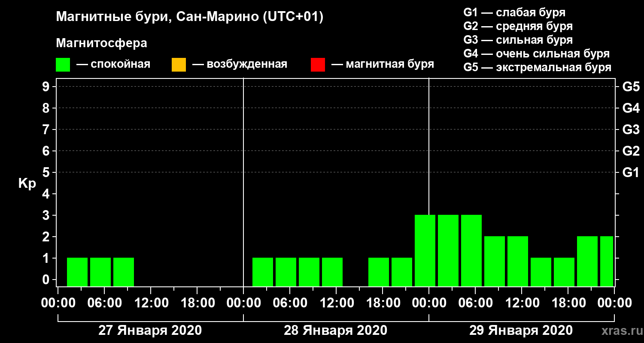Click the Kp 2 bar ending at 12:00 on 29 Января
Screen dimensions: 644x343
[x=518, y=261]
